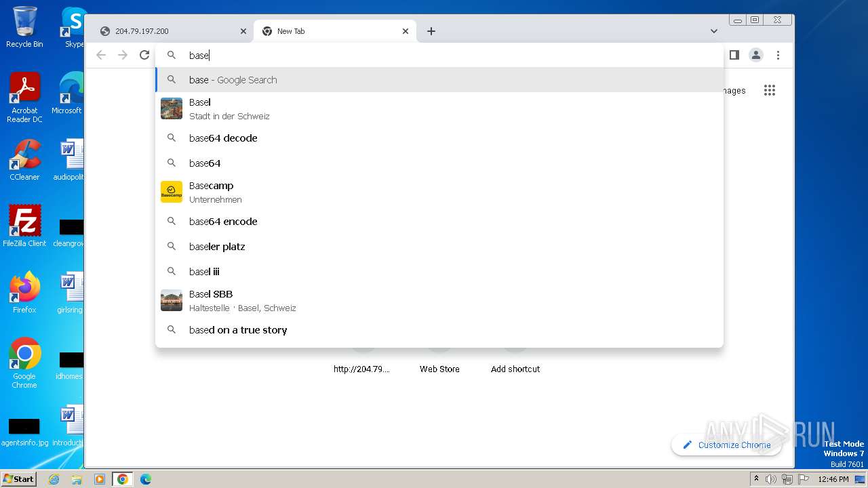Open the agentsinfo.jpg desktop file
Viewport: 868px width, 488px height.
[24, 432]
